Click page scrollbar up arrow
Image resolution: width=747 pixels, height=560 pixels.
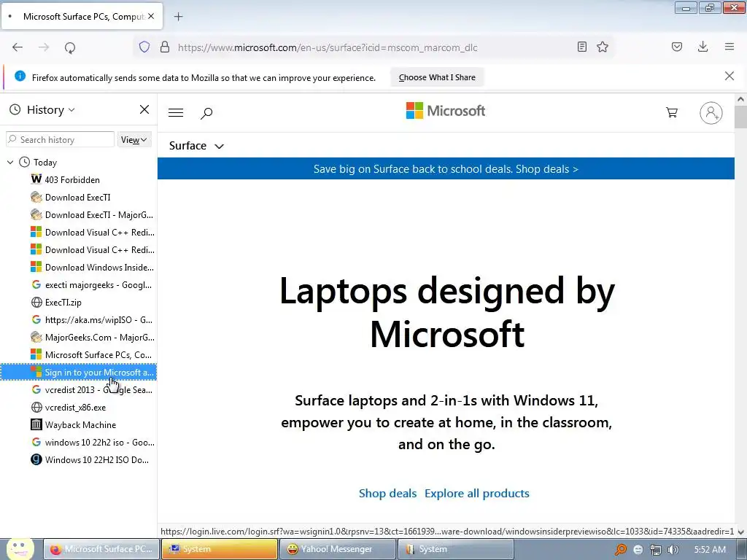[740, 99]
